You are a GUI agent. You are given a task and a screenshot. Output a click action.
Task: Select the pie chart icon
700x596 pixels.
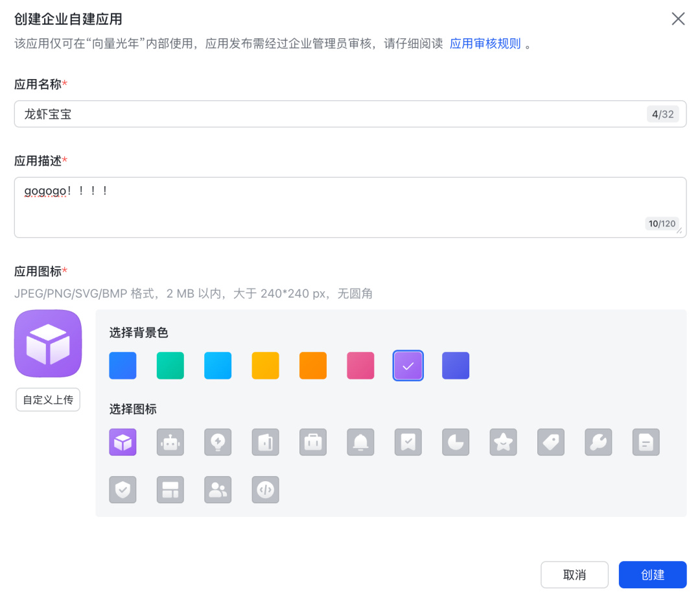coord(456,442)
